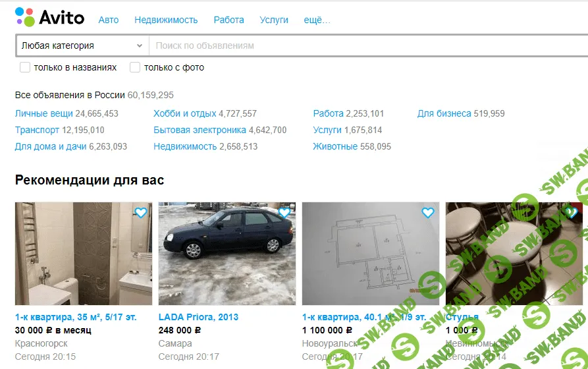This screenshot has height=369, width=588.
Task: Open the Работа top menu item
Action: (x=228, y=20)
